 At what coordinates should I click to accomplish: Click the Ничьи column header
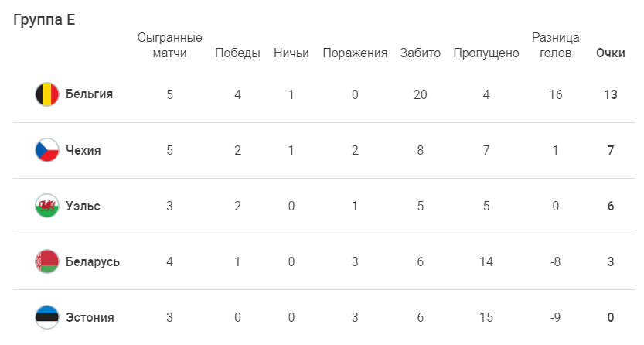tap(291, 53)
